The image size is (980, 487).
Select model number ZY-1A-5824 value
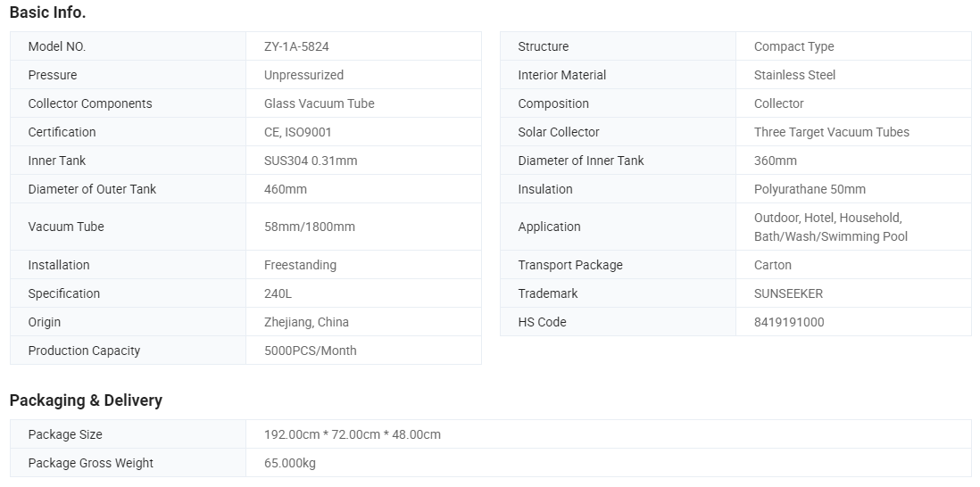pyautogui.click(x=296, y=46)
